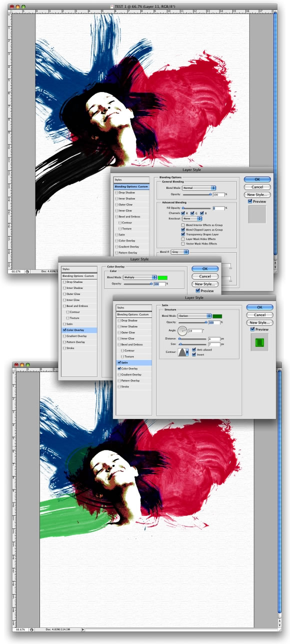The height and width of the screenshot is (644, 290).
Task: Open the dark green Satin color swatch
Action: (217, 316)
